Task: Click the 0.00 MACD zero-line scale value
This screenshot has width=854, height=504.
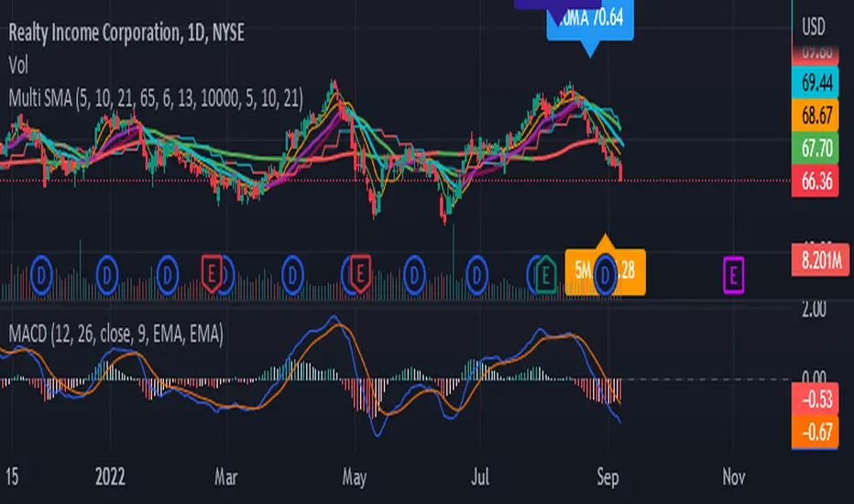Action: pyautogui.click(x=814, y=377)
